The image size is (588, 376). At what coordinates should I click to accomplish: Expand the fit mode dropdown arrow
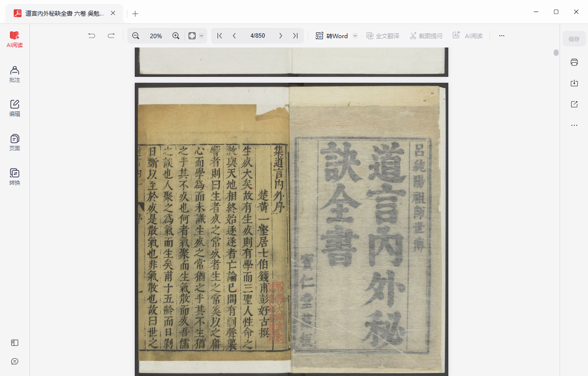point(201,36)
